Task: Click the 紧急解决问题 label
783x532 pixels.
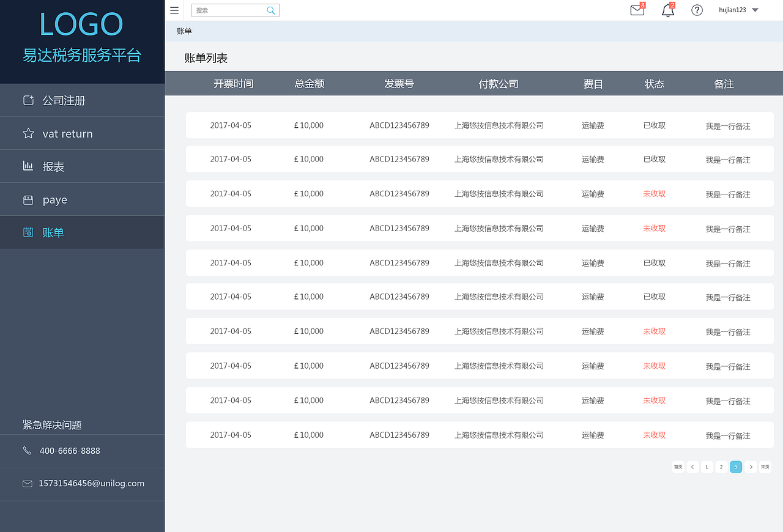Action: (x=52, y=425)
